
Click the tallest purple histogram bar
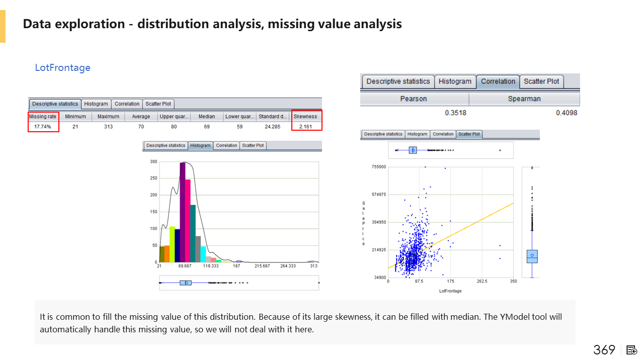pos(183,211)
